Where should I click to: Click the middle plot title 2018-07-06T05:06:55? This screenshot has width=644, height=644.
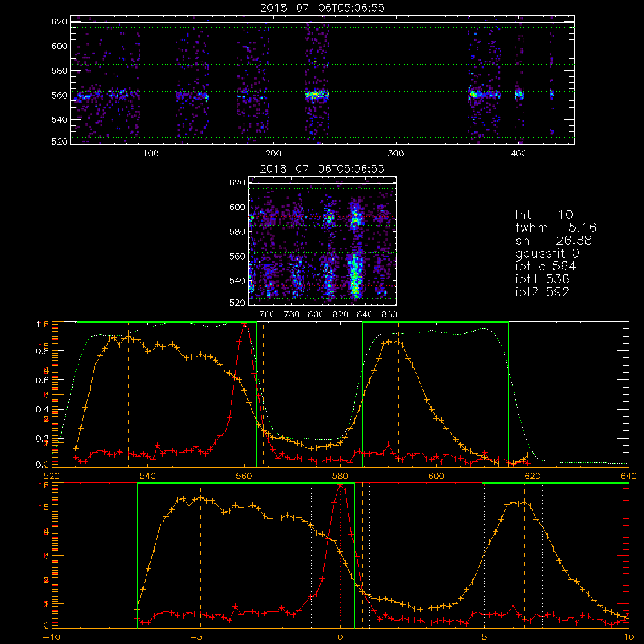322,169
